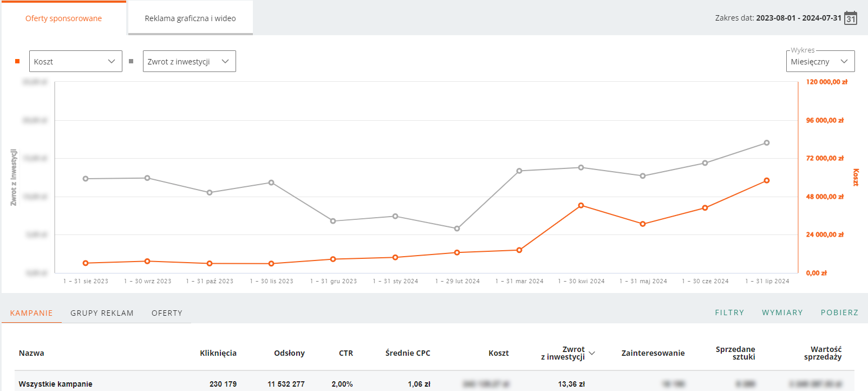This screenshot has width=868, height=391.
Task: Open FILTRY options
Action: point(729,312)
